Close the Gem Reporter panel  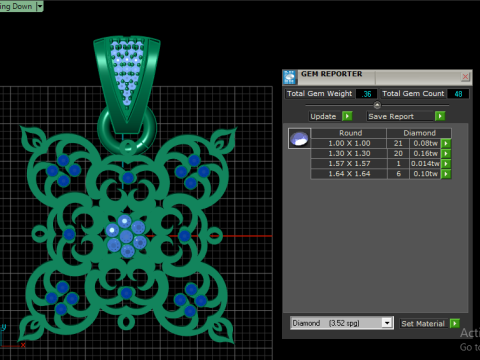pyautogui.click(x=465, y=77)
